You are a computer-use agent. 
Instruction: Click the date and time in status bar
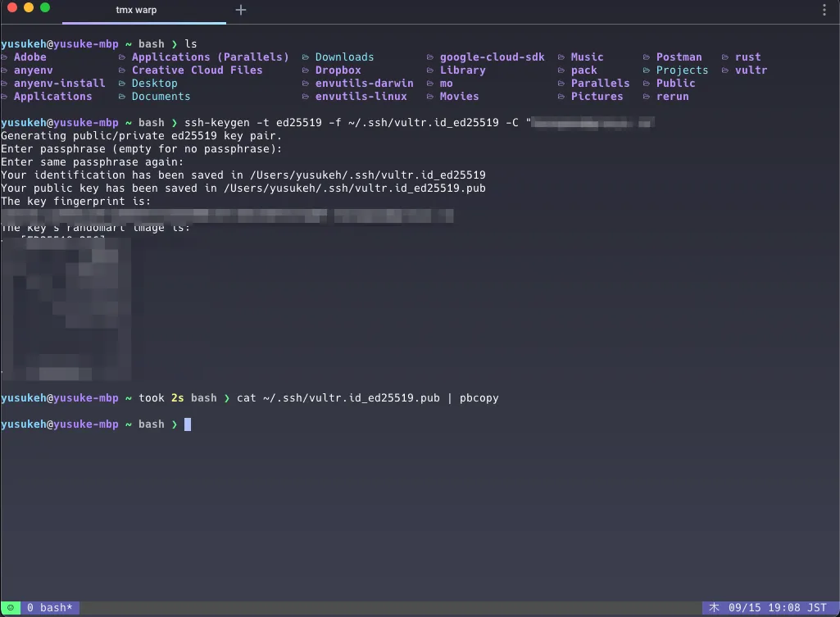coord(778,608)
